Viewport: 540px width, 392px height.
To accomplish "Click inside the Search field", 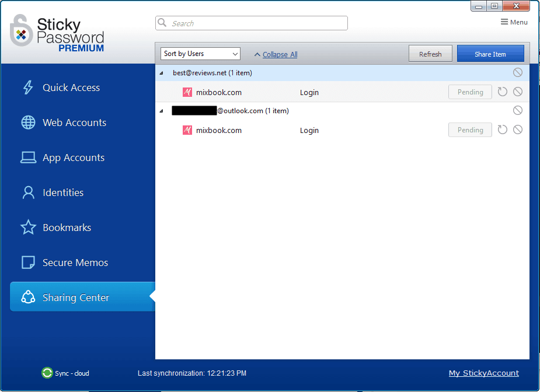I will (251, 23).
